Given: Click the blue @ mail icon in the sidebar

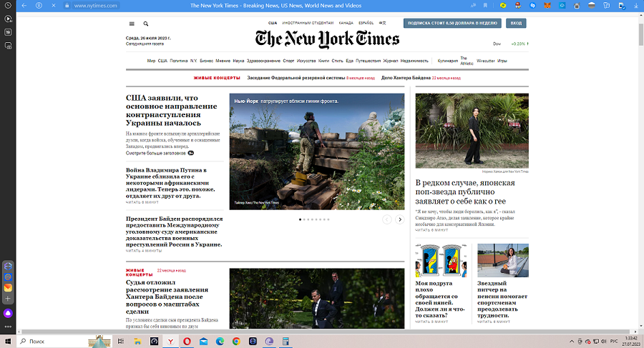Looking at the screenshot, I should point(8,277).
